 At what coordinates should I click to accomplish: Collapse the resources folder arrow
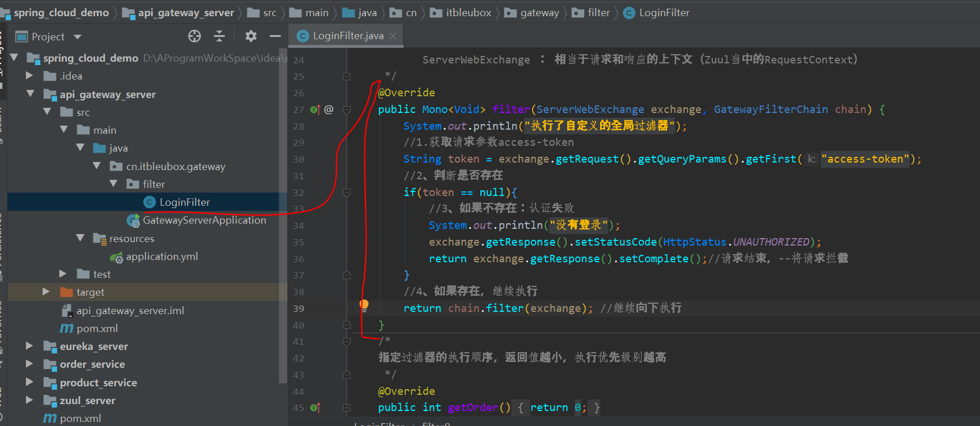point(81,238)
